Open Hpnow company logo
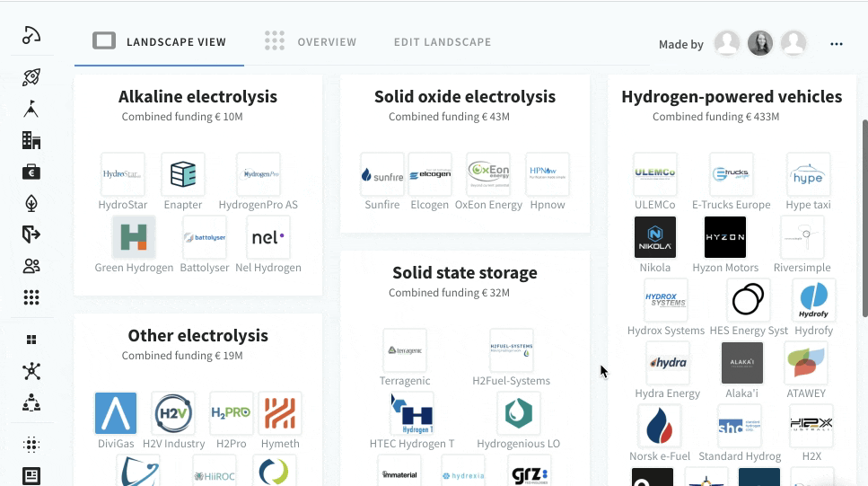The height and width of the screenshot is (486, 868). point(548,174)
